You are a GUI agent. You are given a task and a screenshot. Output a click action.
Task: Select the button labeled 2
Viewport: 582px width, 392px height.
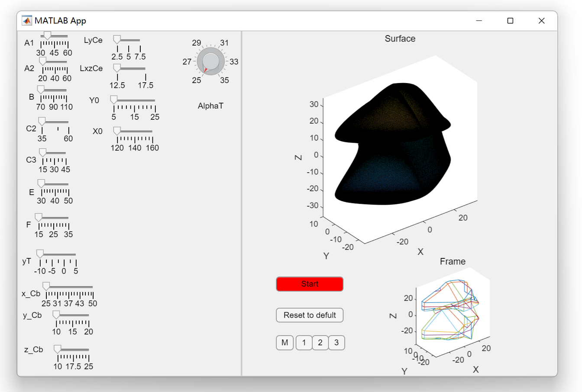[x=320, y=343]
